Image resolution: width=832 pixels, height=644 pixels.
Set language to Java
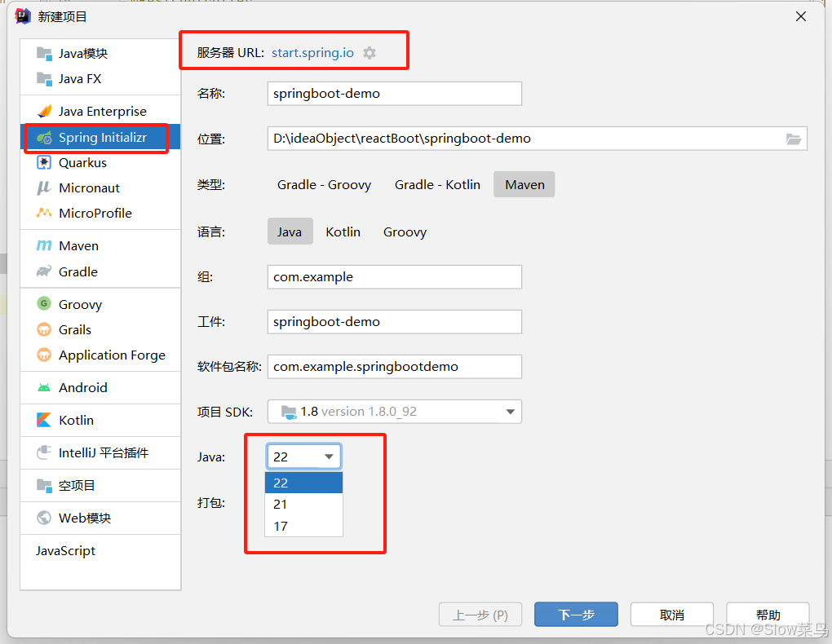click(x=290, y=232)
